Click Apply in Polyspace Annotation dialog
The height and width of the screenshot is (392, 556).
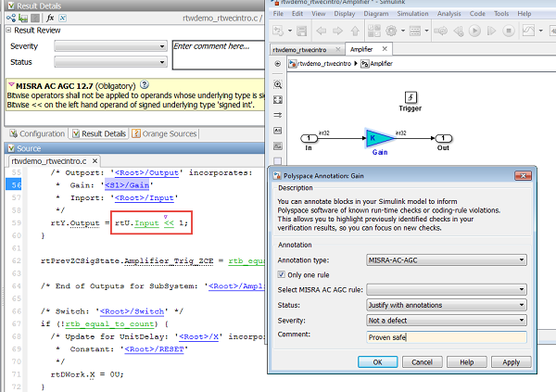512,361
